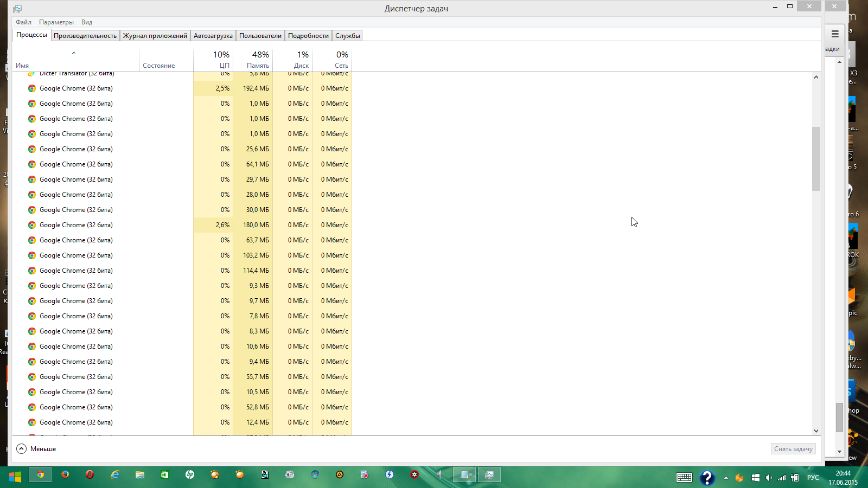Image resolution: width=868 pixels, height=488 pixels.
Task: Click the Windows flag tray icon
Action: pyautogui.click(x=755, y=478)
